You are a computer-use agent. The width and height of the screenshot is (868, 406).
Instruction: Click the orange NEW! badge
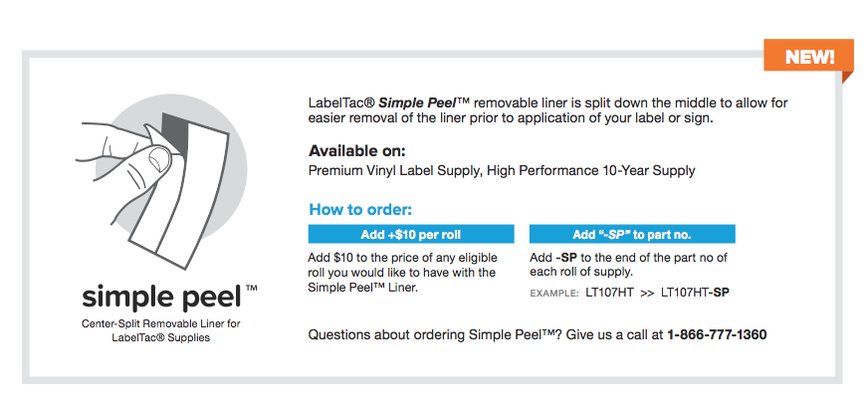(x=810, y=56)
